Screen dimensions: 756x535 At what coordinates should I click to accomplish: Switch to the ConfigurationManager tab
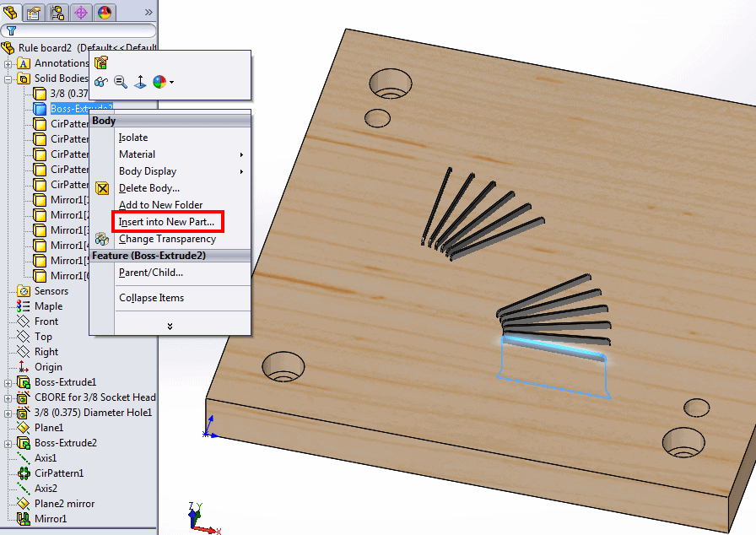[57, 12]
